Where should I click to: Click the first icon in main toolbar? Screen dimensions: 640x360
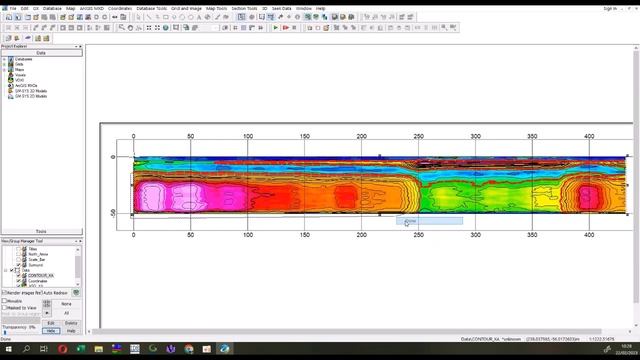pos(9,17)
